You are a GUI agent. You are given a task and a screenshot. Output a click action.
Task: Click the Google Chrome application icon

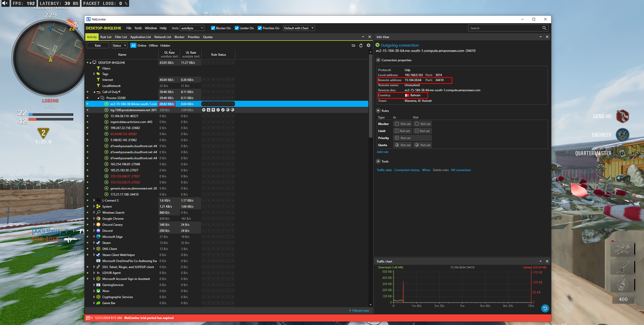[x=98, y=218]
